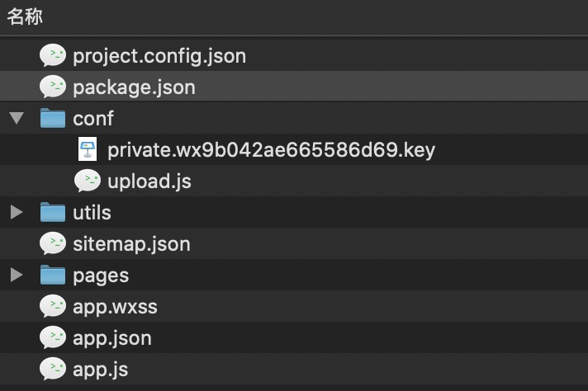Click the project.config.json file icon
This screenshot has width=588, height=391.
click(x=53, y=55)
